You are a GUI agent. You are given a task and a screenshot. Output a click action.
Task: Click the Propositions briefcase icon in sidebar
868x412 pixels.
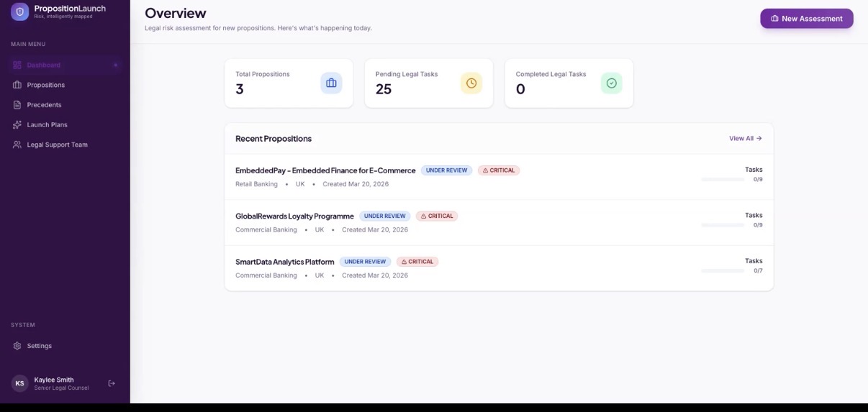[17, 85]
